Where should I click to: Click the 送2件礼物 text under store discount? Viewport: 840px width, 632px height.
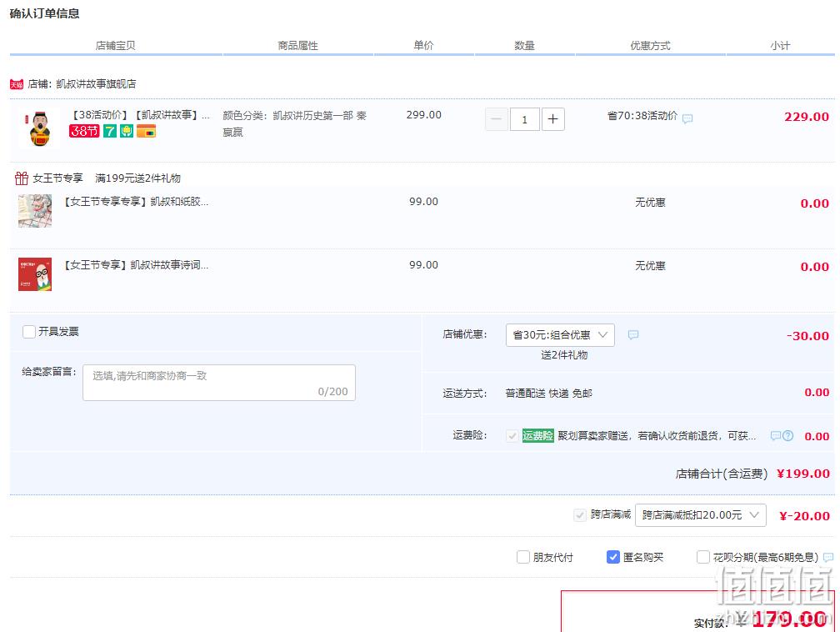point(564,355)
